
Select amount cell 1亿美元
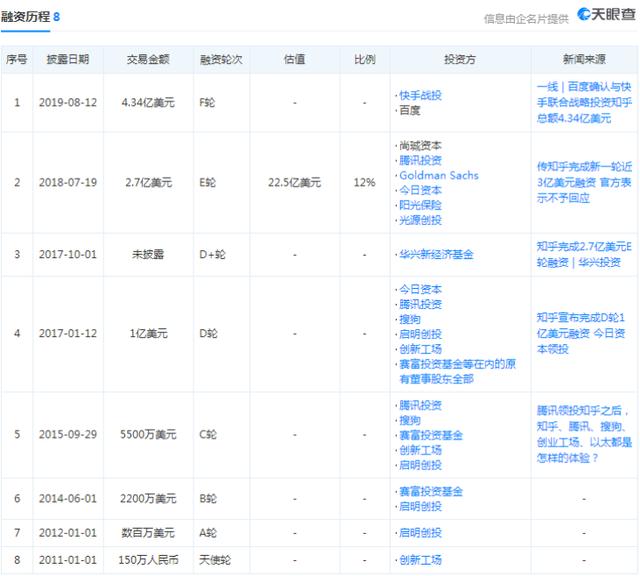(148, 334)
